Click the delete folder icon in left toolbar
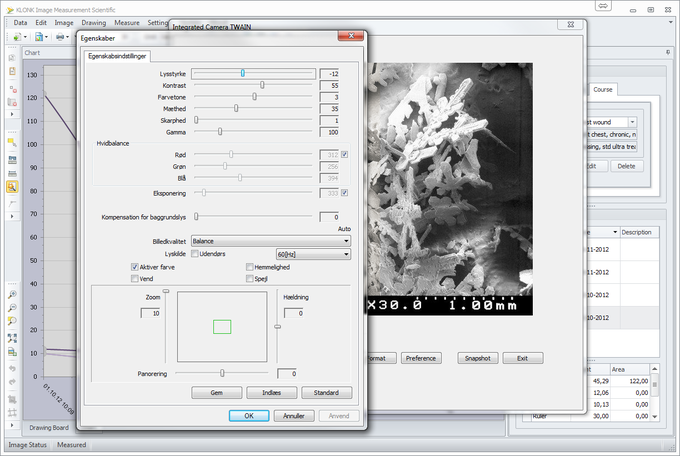 12,102
